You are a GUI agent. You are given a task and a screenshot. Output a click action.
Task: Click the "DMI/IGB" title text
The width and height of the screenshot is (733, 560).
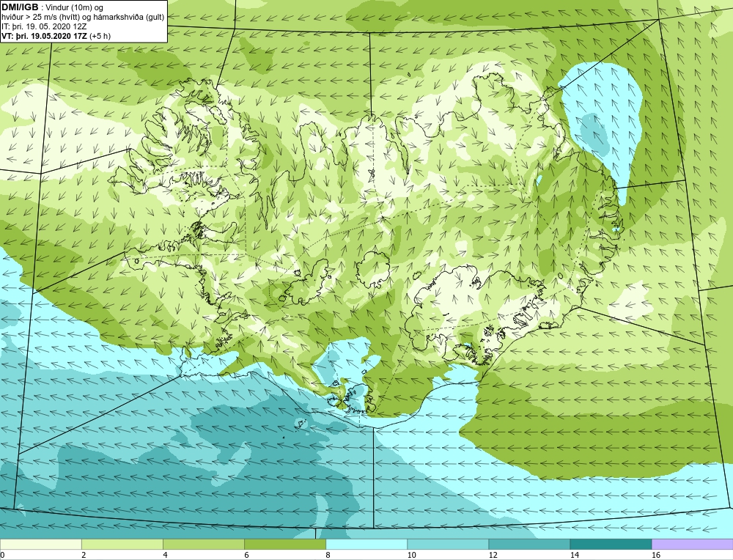point(20,7)
